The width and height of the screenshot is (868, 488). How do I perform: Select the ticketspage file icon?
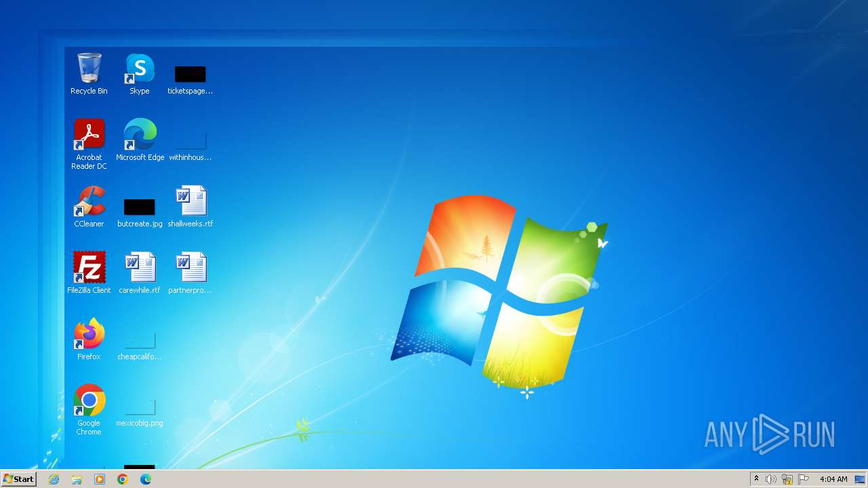pos(190,79)
